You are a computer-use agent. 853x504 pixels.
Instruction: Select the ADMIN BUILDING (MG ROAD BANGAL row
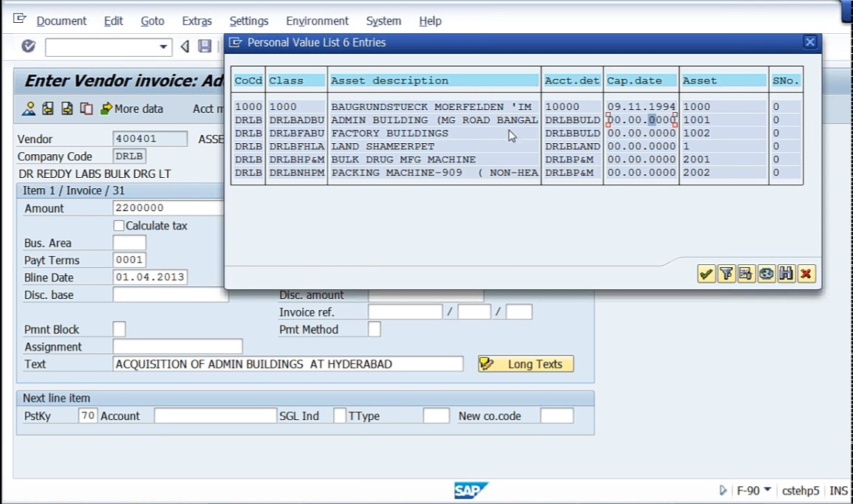pyautogui.click(x=517, y=120)
